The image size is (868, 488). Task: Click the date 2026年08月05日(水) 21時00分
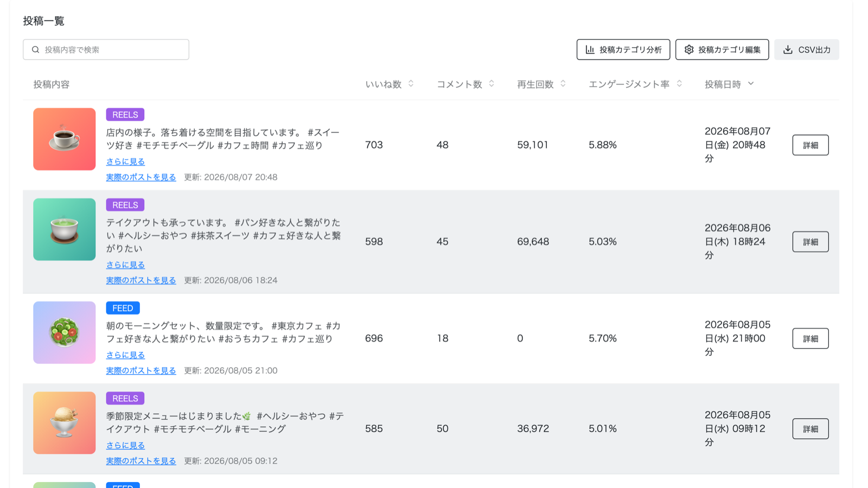[x=738, y=338]
